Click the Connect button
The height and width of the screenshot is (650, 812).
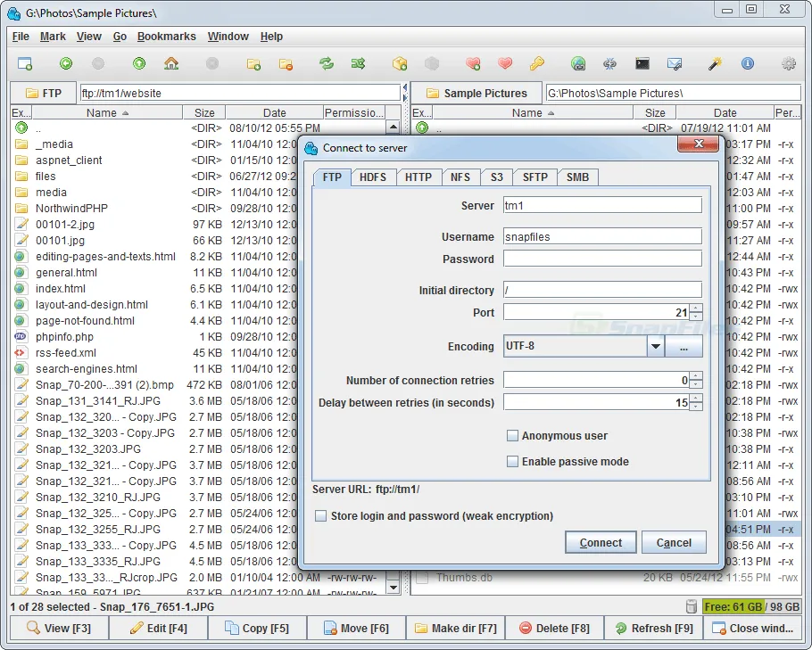tap(601, 542)
